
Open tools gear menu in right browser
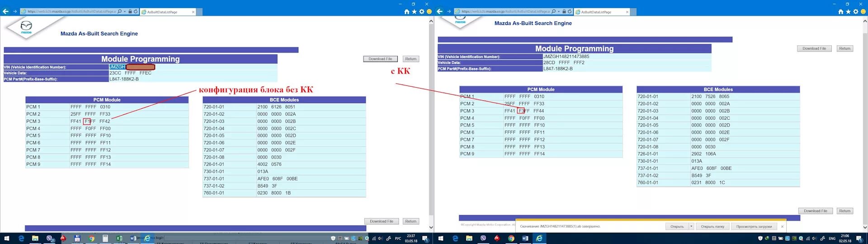856,12
